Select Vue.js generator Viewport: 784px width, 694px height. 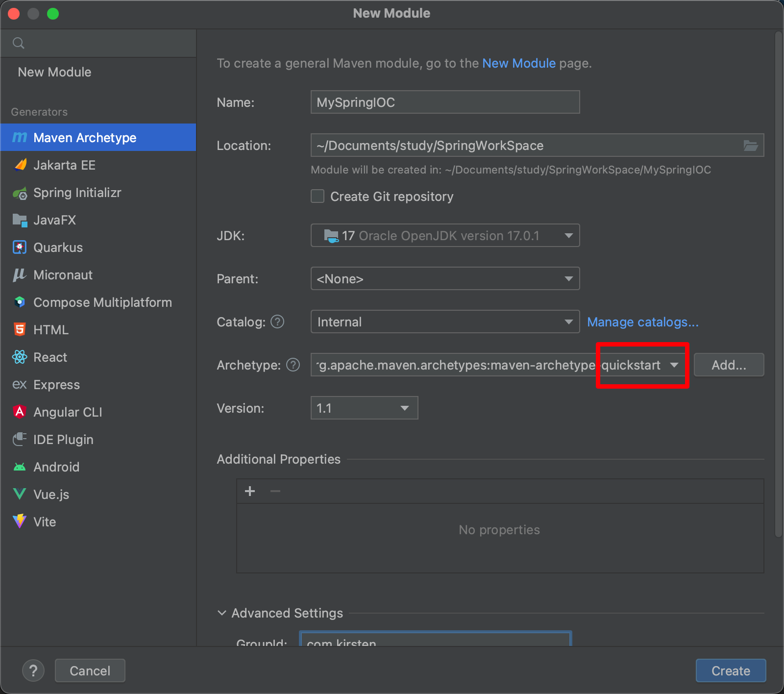(98, 494)
